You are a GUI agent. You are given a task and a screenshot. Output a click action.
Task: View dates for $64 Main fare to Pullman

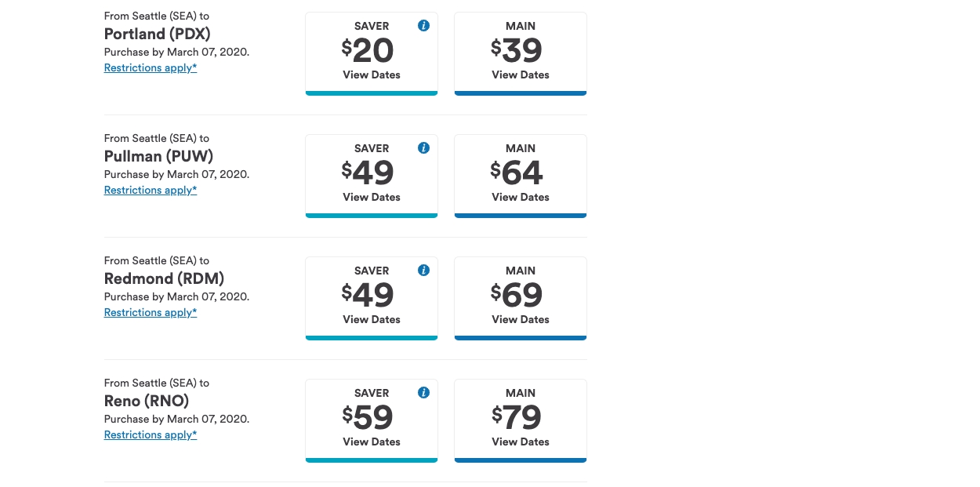pyautogui.click(x=521, y=176)
